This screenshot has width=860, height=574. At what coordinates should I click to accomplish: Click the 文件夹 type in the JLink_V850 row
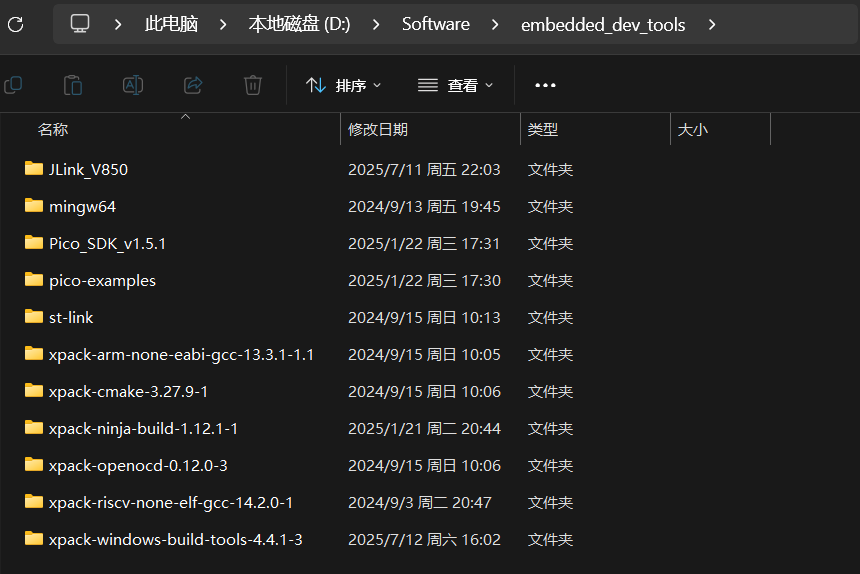click(550, 169)
